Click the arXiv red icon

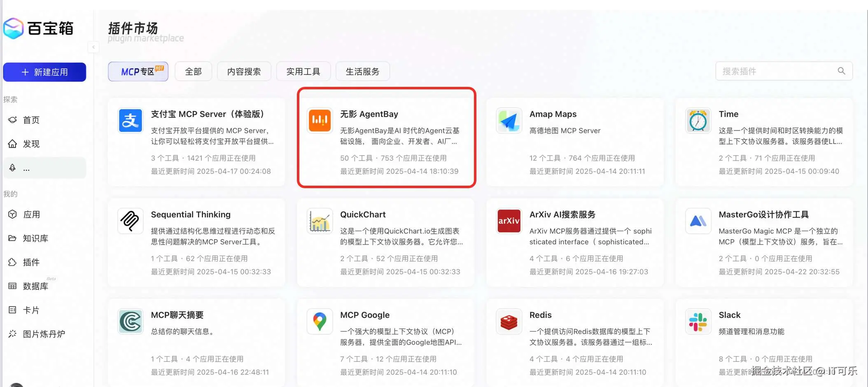pos(509,221)
